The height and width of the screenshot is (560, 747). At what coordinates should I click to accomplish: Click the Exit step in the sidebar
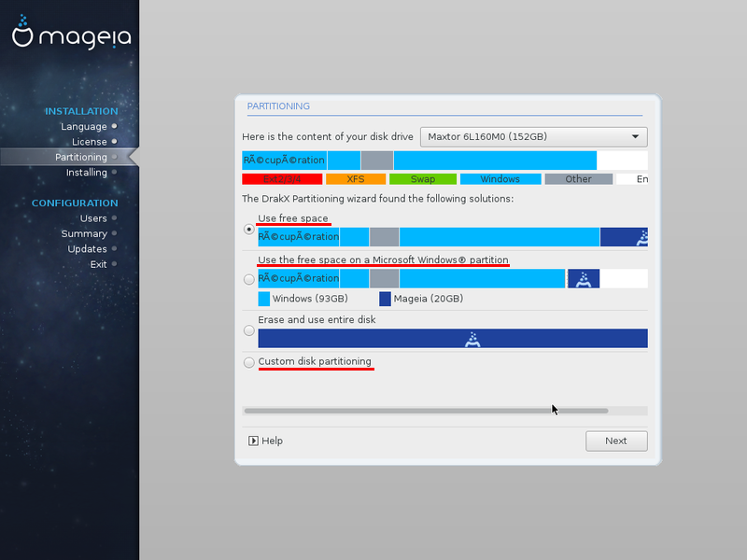tap(99, 264)
